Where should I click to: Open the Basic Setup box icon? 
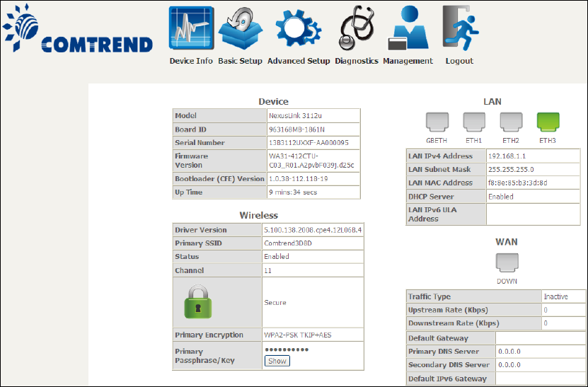241,29
